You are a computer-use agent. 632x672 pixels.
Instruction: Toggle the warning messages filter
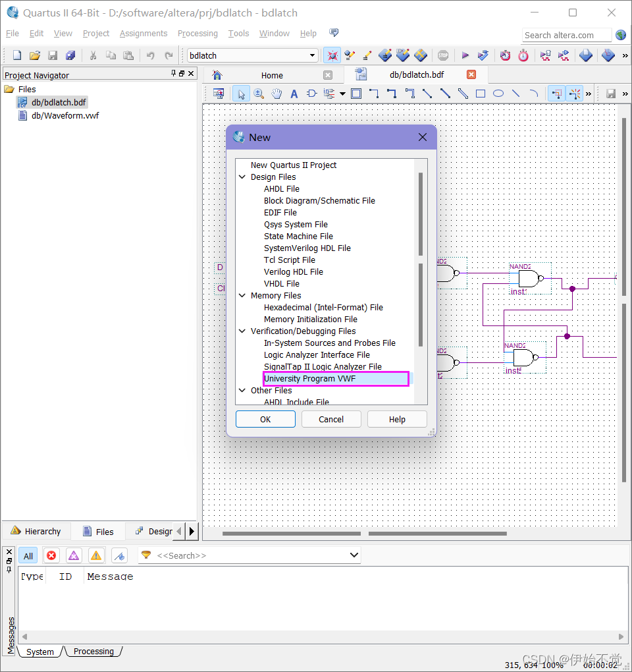(x=96, y=556)
